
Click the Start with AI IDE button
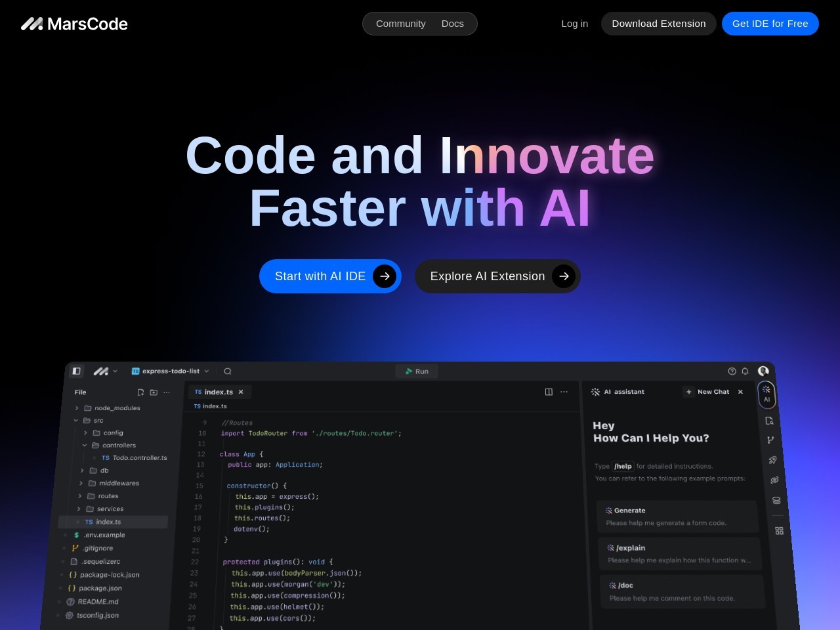pyautogui.click(x=330, y=276)
